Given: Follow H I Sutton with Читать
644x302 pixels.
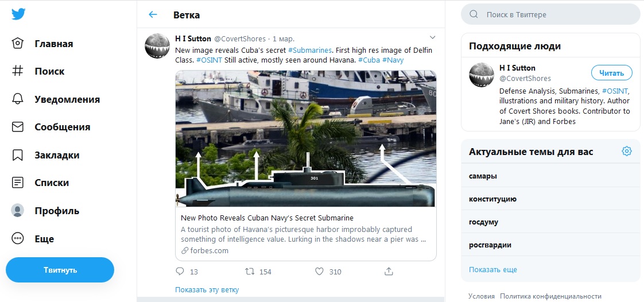Looking at the screenshot, I should 611,73.
